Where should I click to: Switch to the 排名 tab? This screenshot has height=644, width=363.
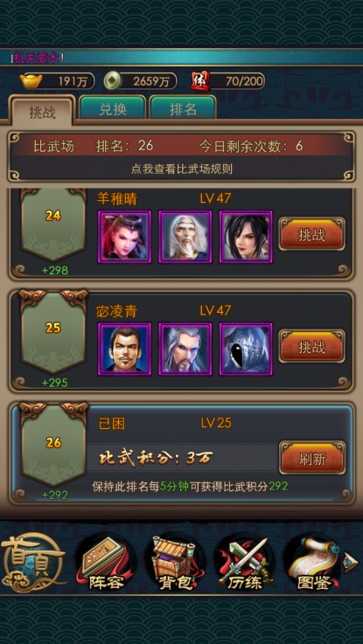[183, 108]
